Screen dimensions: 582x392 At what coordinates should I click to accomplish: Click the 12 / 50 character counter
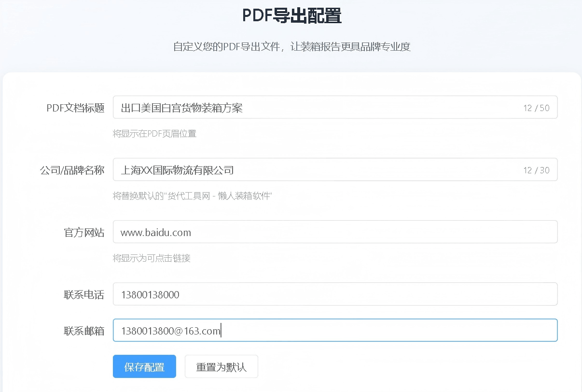click(536, 108)
